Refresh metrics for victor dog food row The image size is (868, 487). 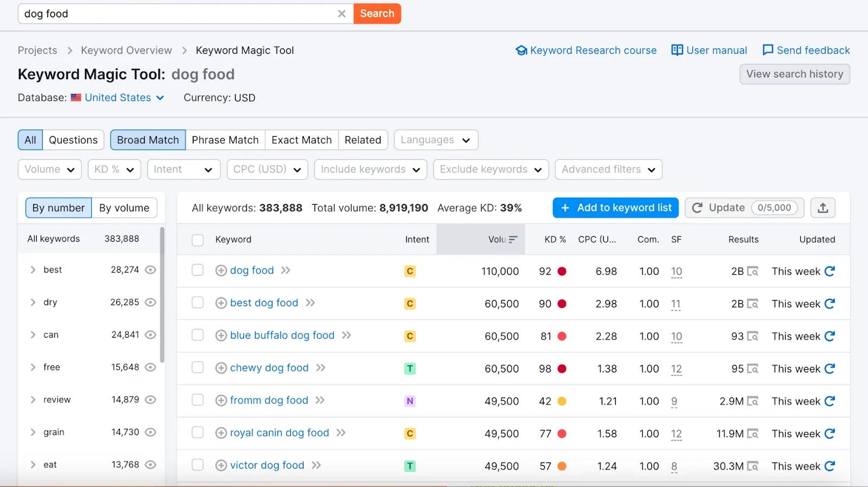coord(829,466)
